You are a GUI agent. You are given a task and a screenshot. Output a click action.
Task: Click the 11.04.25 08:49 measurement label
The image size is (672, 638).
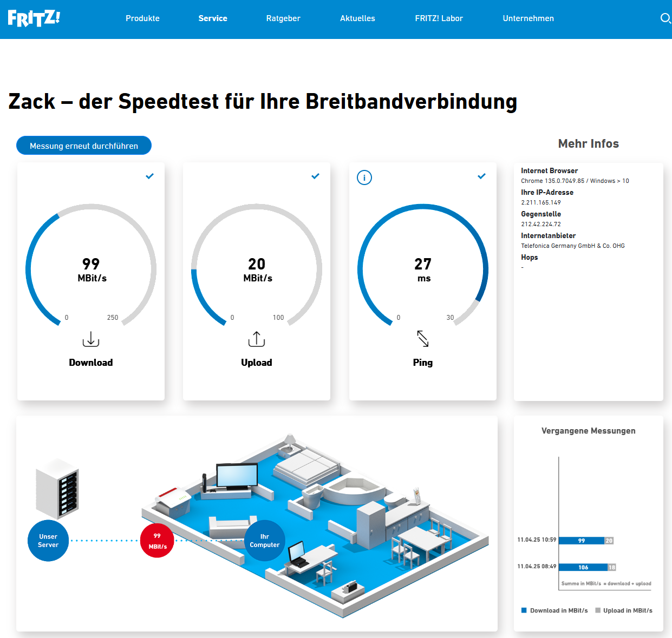pos(537,566)
